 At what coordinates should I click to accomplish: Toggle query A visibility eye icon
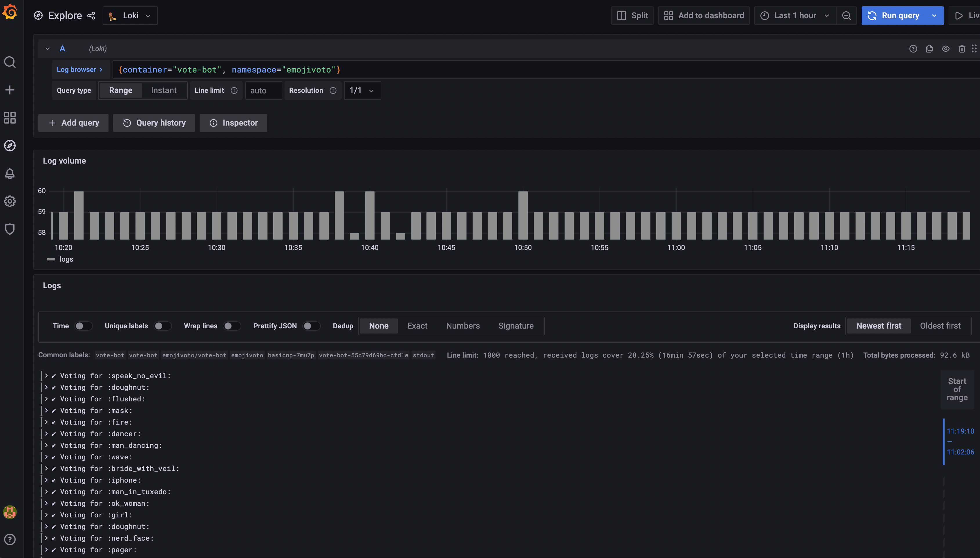[946, 49]
